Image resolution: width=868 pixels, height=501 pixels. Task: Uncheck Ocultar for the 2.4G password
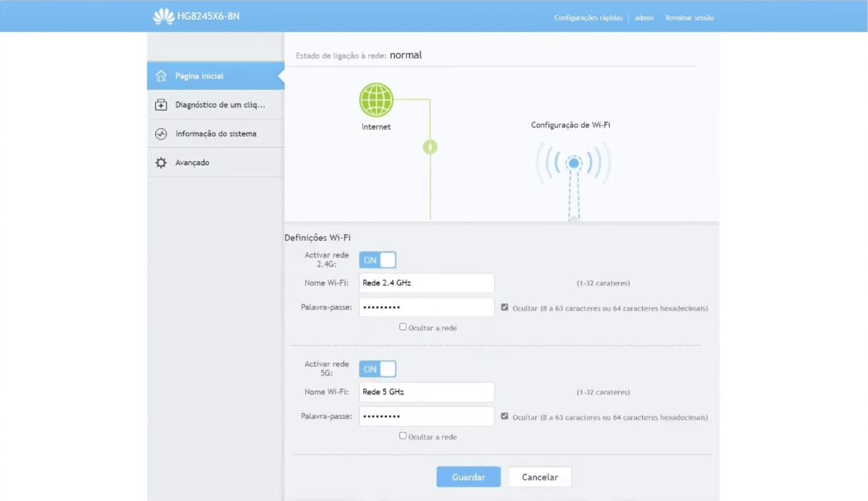pos(505,307)
